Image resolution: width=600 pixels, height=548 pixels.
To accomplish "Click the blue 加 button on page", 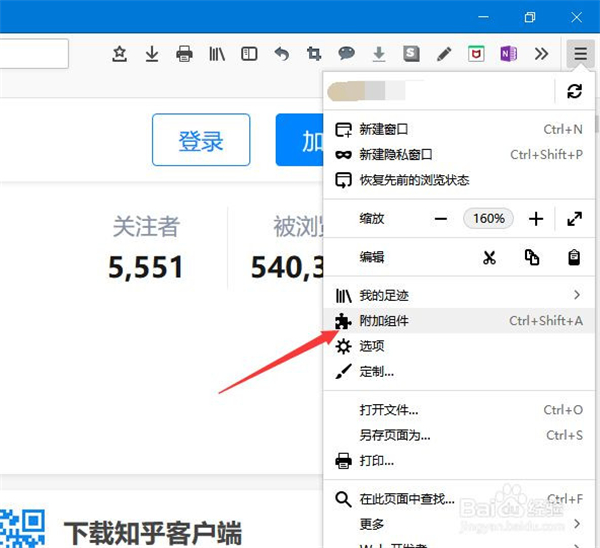I will click(299, 140).
